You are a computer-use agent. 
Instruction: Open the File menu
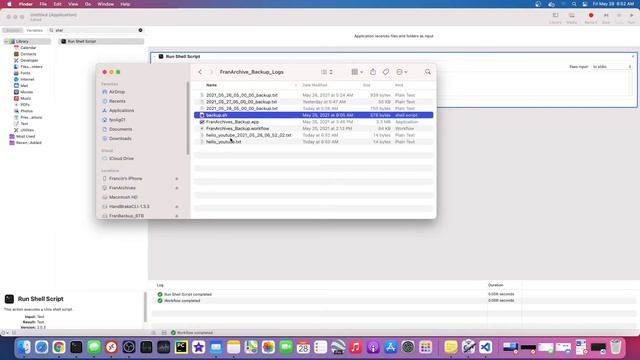tap(43, 4)
